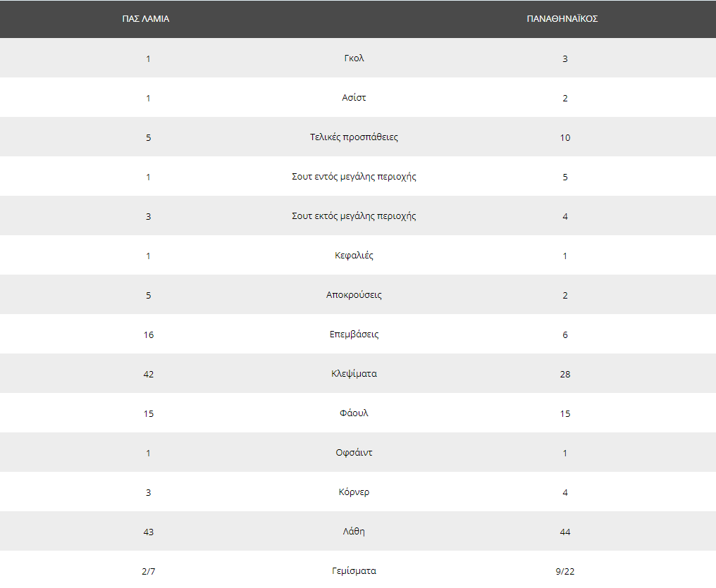
Task: Select the Κεφαλιές row label
Action: (354, 256)
